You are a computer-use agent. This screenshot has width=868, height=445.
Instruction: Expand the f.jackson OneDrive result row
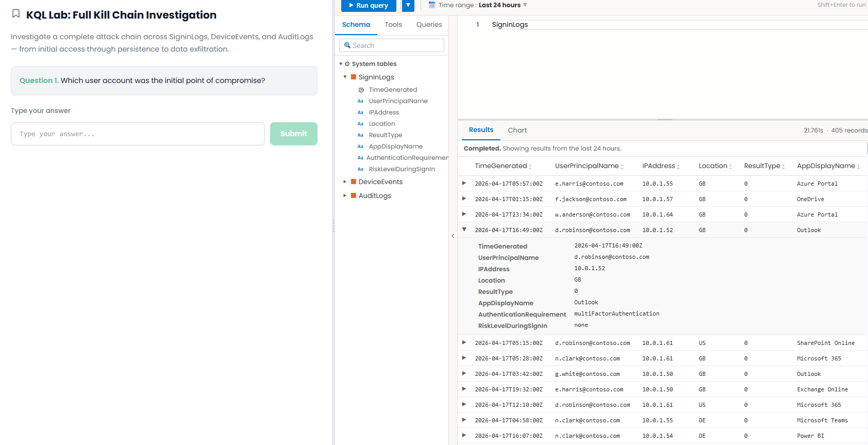pos(464,199)
